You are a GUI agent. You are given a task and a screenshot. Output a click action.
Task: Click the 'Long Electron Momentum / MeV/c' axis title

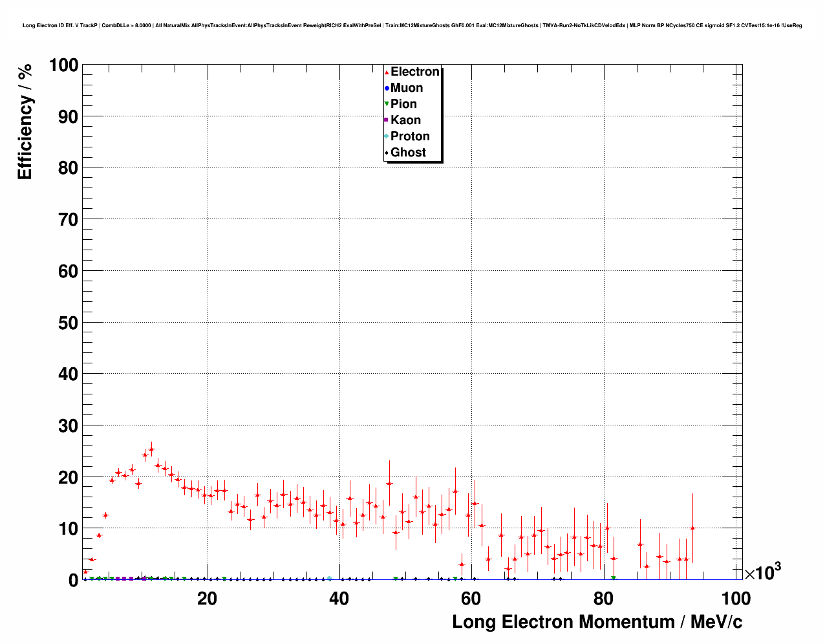pyautogui.click(x=597, y=622)
